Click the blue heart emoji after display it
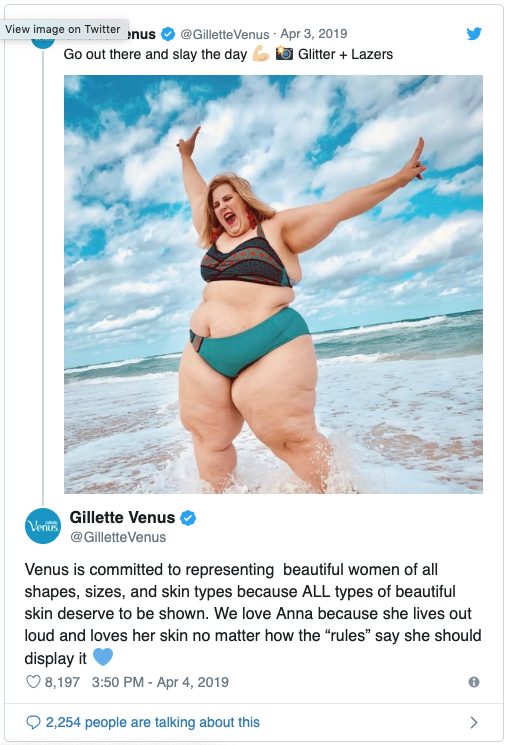 click(x=103, y=657)
